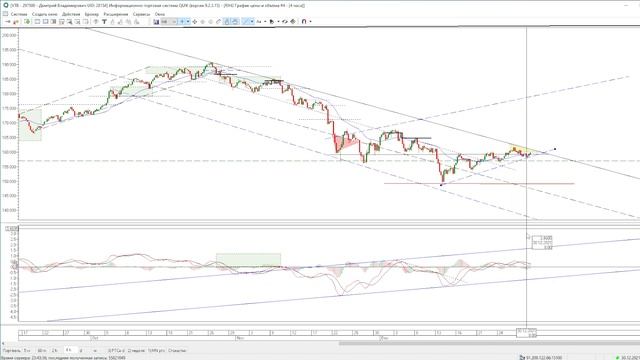Viewport: 640px width, 360px height.
Task: Click the 200.000 price axis label
Action: tap(9, 35)
